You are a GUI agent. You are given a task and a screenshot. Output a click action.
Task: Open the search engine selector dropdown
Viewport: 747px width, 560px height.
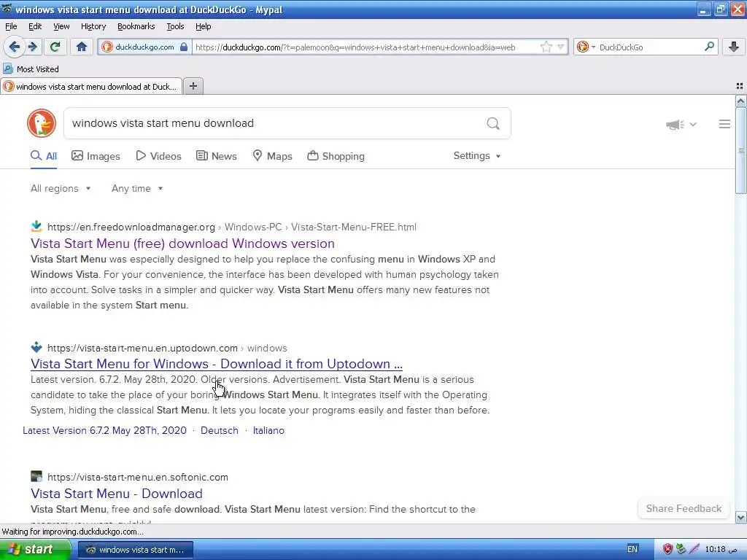pos(586,47)
